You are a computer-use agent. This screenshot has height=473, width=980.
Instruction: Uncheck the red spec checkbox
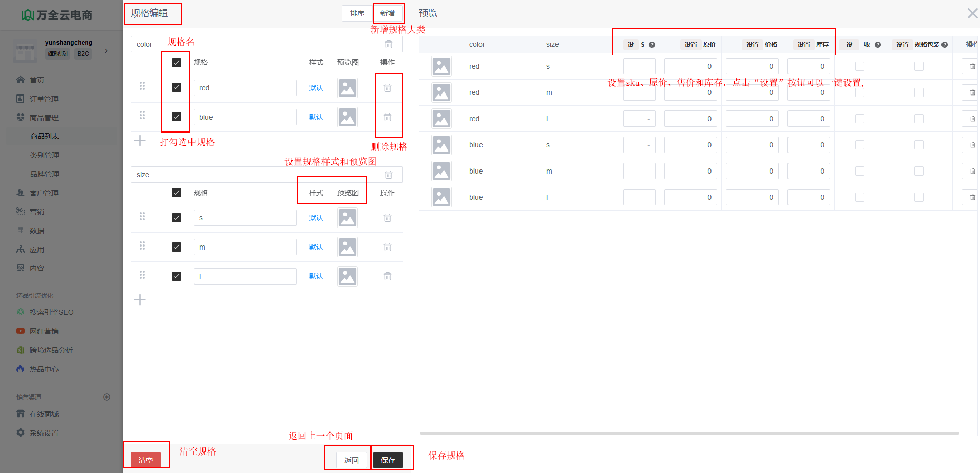click(x=177, y=87)
